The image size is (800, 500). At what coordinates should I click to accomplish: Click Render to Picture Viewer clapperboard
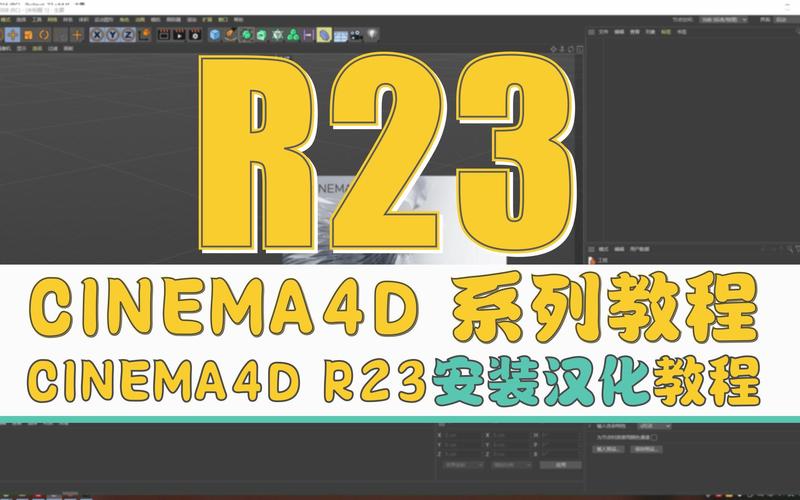[x=179, y=35]
